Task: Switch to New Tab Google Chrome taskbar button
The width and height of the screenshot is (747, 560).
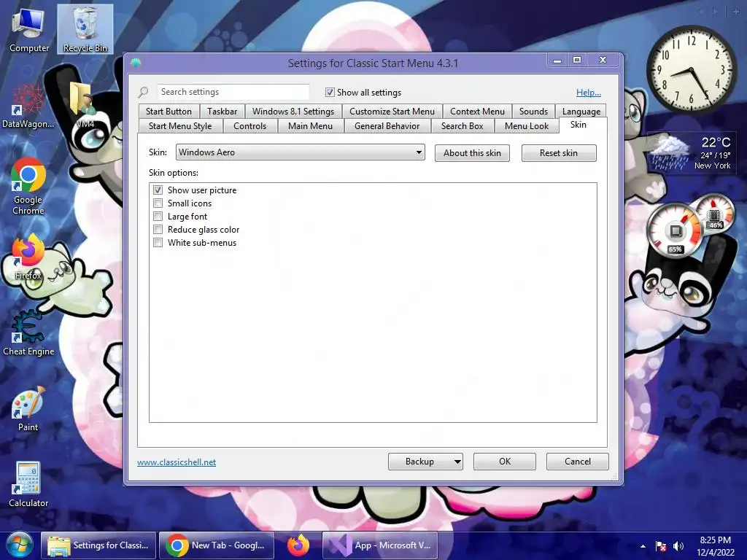Action: (x=217, y=545)
